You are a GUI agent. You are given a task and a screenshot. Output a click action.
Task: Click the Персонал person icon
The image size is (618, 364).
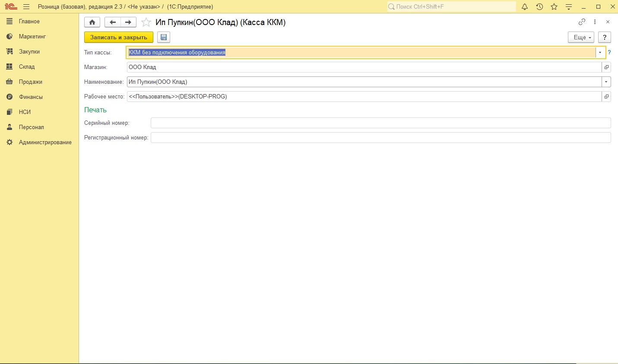click(x=10, y=127)
